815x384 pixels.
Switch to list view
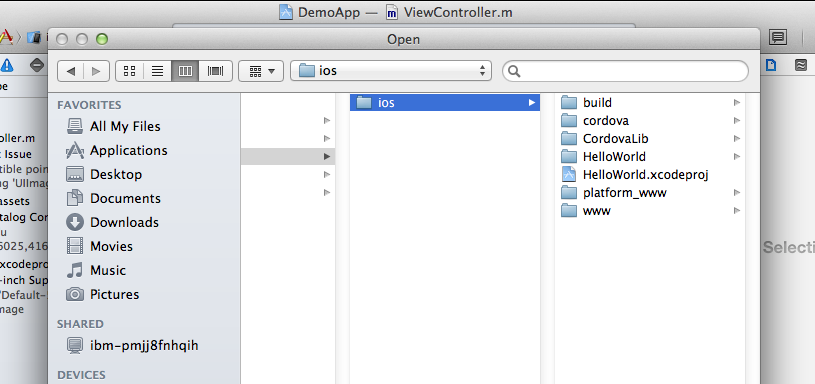(157, 71)
